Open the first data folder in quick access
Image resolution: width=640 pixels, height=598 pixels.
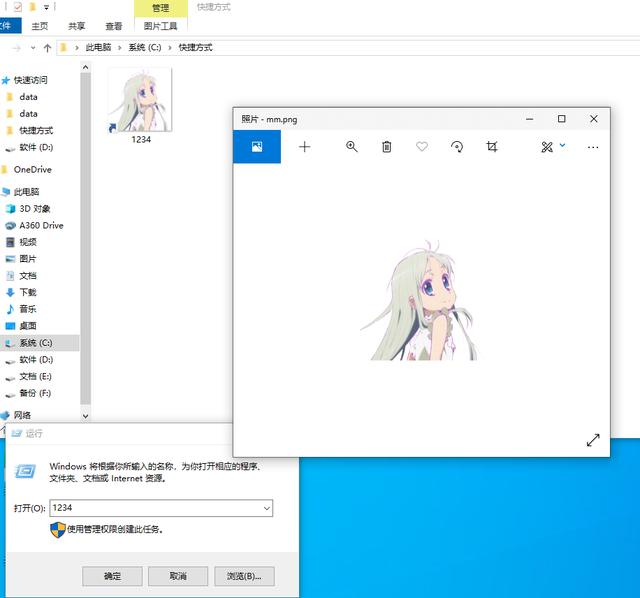click(28, 97)
